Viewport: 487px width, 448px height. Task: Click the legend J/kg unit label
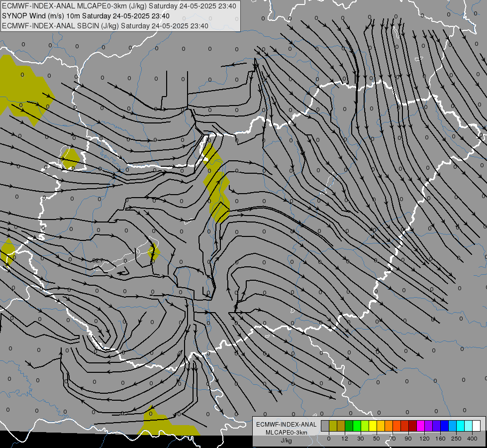tap(287, 441)
